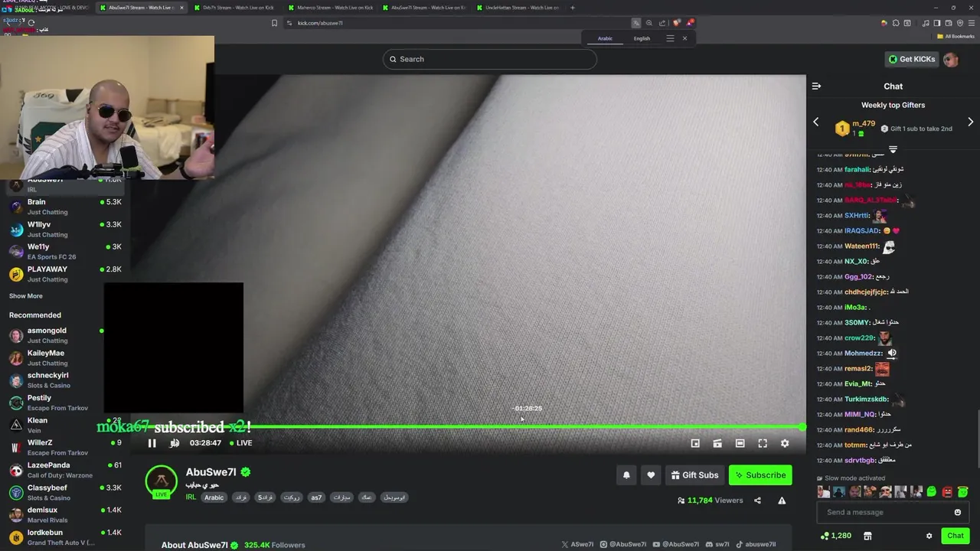
Task: Open the translate popup options menu
Action: point(670,38)
